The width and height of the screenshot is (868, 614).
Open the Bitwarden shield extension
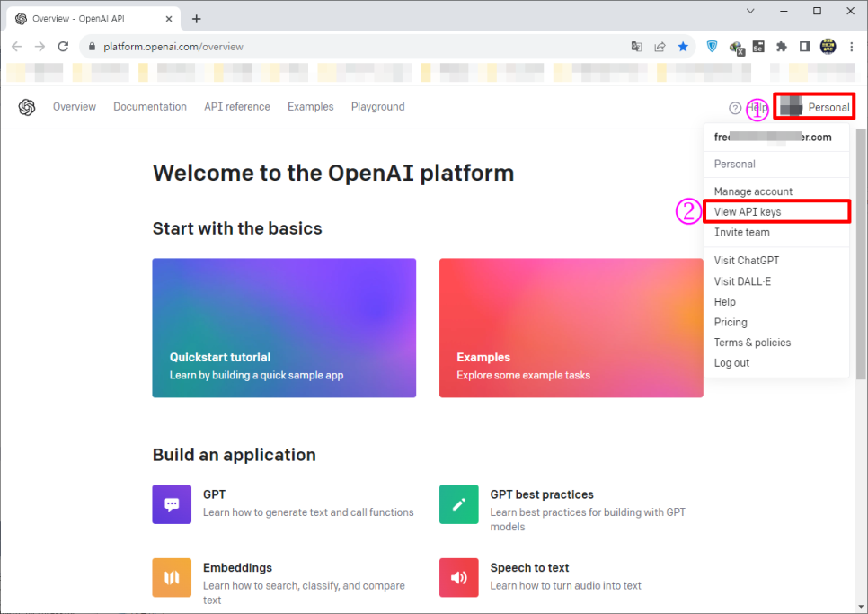[x=712, y=47]
